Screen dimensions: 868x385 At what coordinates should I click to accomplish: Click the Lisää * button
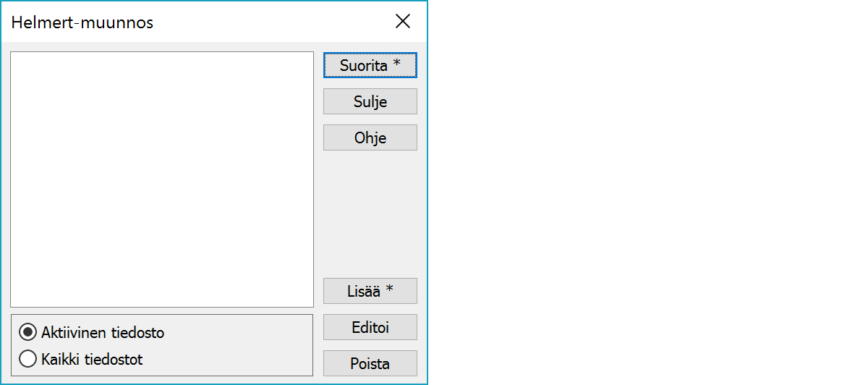[x=370, y=291]
